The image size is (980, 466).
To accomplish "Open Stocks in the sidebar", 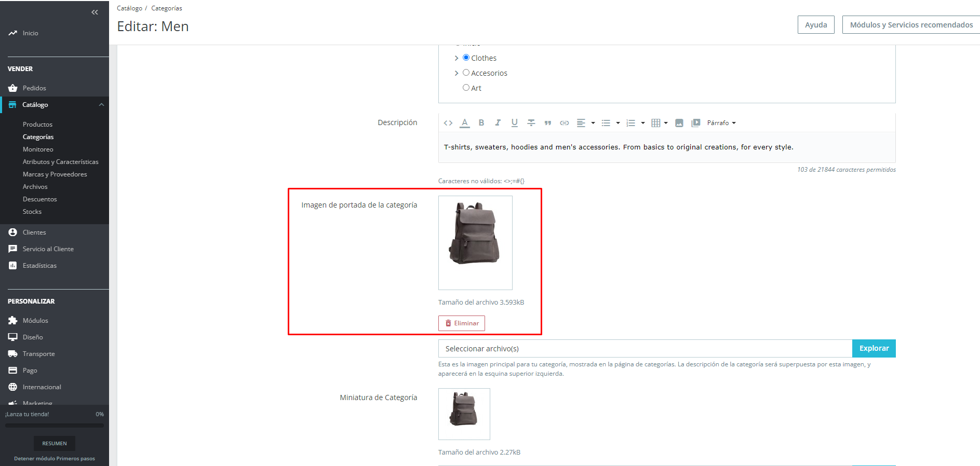I will (x=32, y=212).
